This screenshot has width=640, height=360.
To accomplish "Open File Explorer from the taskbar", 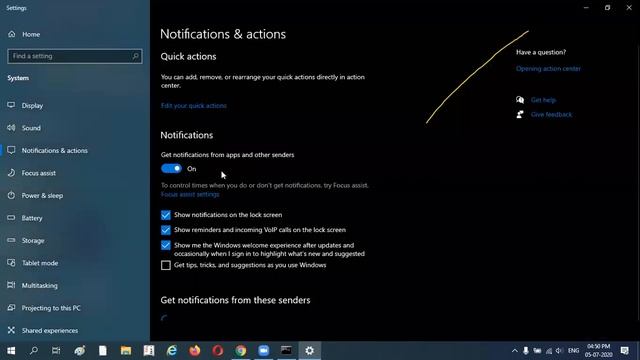I will pyautogui.click(x=126, y=351).
